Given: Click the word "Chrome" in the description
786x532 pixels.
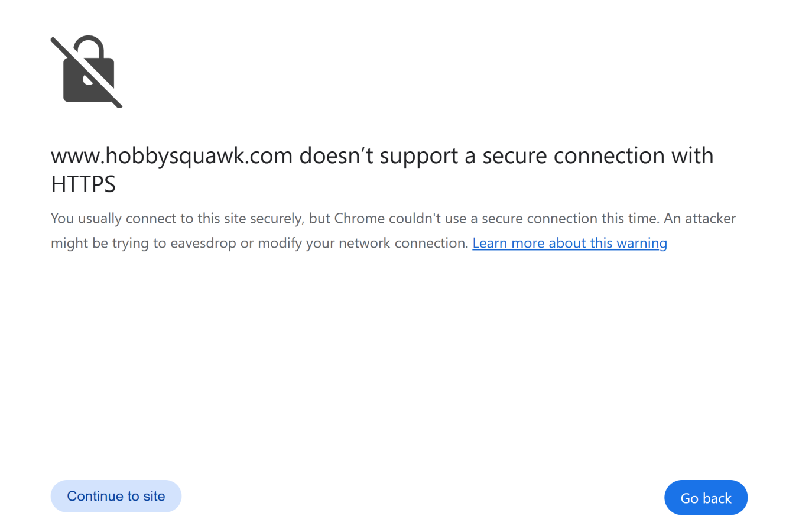Looking at the screenshot, I should click(x=359, y=218).
